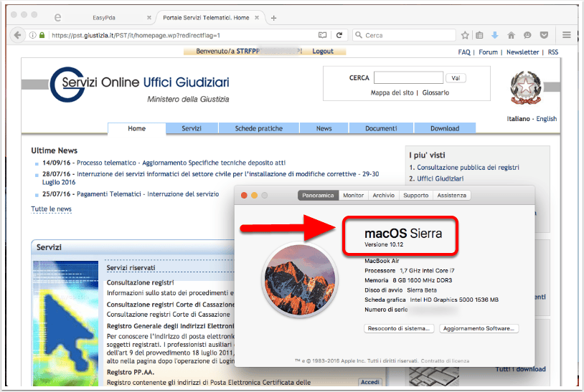Screen dimensions: 584x392
Task: Focus the CERCA site search field
Action: coord(408,77)
